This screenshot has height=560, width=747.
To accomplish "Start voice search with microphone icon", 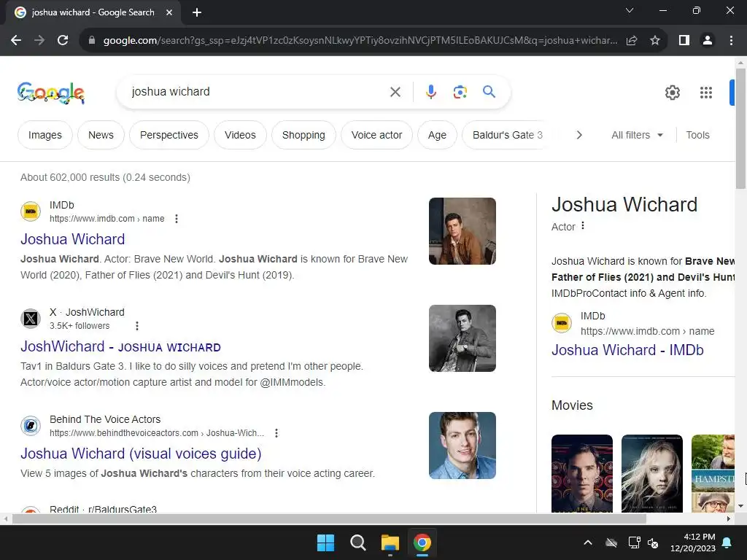I will pyautogui.click(x=431, y=92).
